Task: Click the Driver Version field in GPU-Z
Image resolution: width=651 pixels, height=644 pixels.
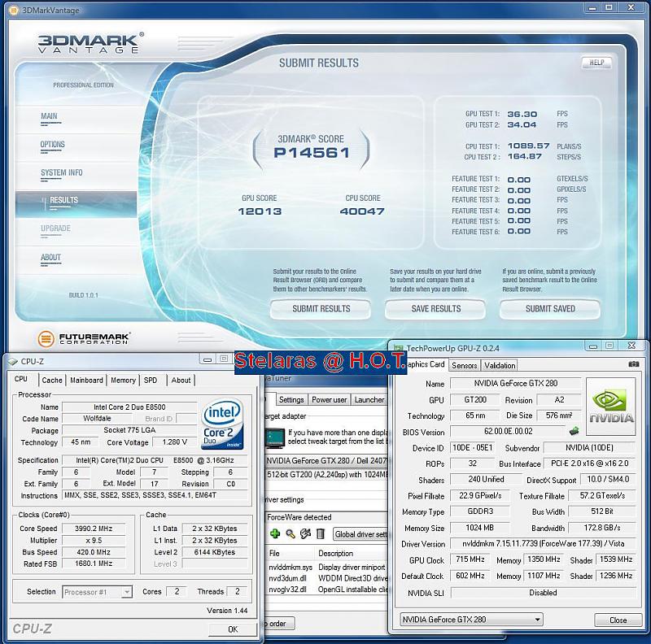Action: (543, 544)
